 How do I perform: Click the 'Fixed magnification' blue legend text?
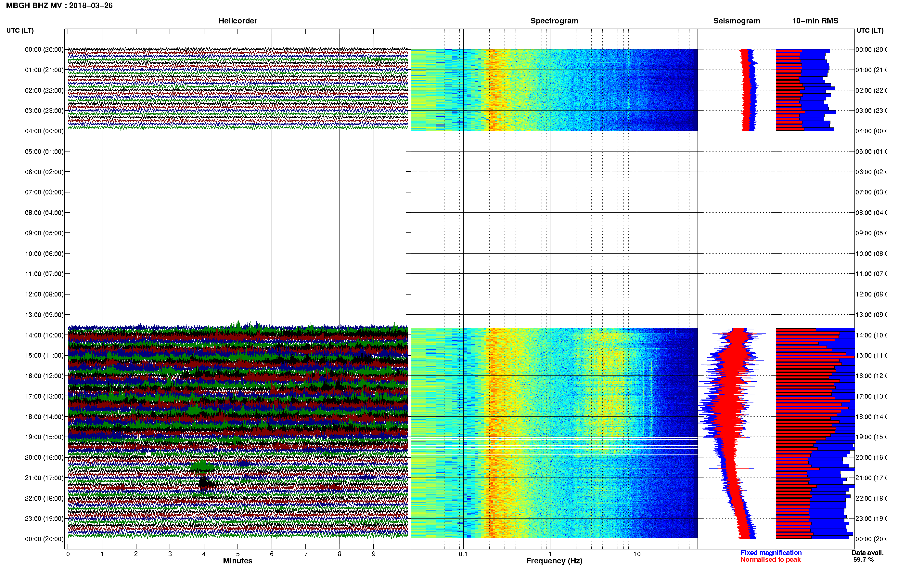771,553
